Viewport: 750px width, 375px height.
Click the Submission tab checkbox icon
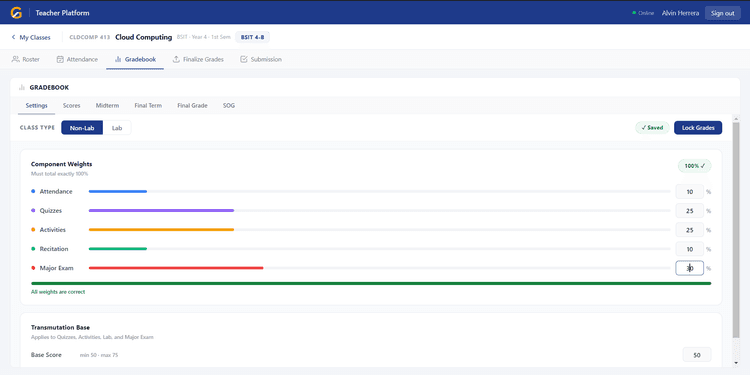coord(243,59)
